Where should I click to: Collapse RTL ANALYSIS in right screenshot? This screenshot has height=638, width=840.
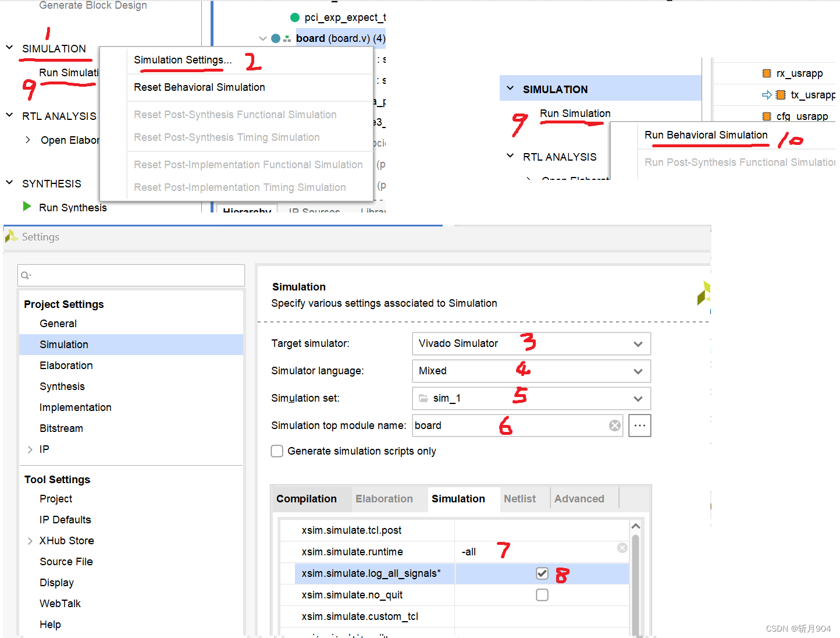tap(510, 156)
